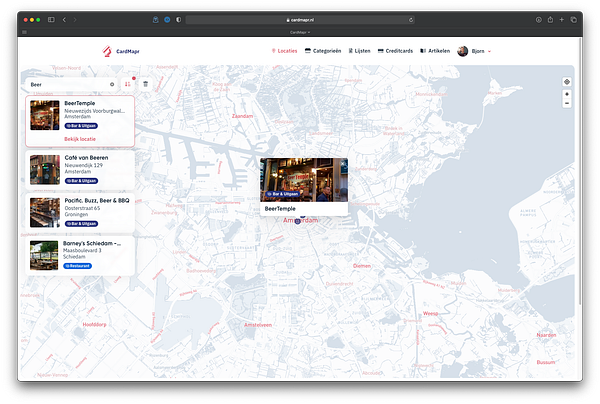Click Restaurant tag on Barney's Schiedam

point(78,266)
